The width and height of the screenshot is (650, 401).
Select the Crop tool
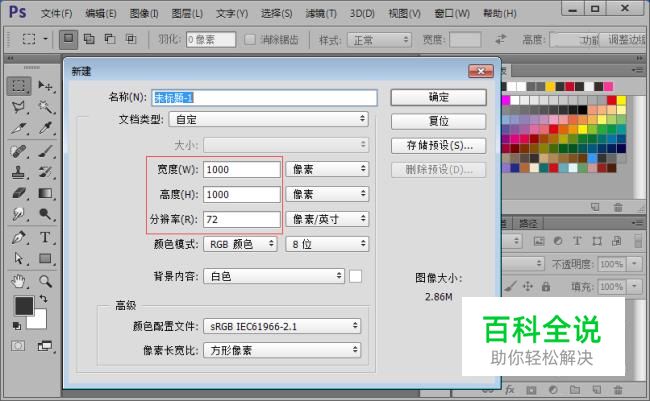[x=18, y=128]
